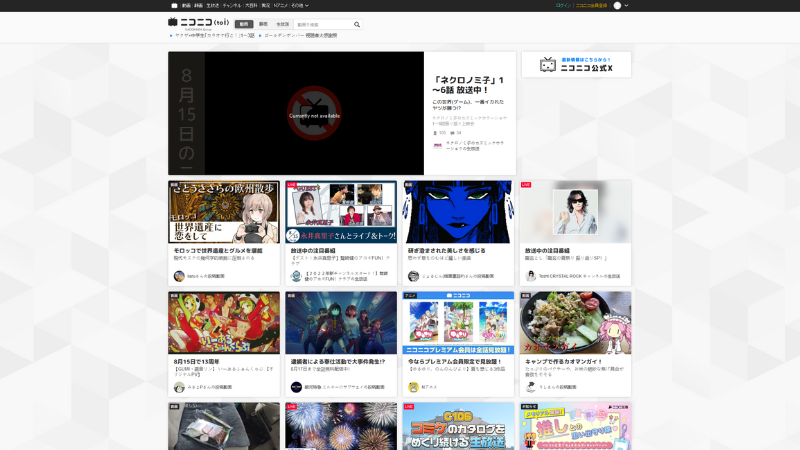Click the ログイン link

563,6
